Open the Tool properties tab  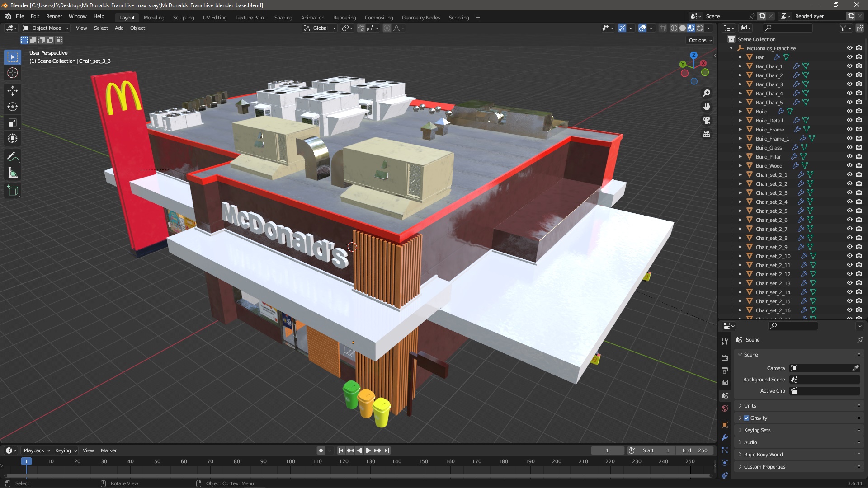pos(725,342)
